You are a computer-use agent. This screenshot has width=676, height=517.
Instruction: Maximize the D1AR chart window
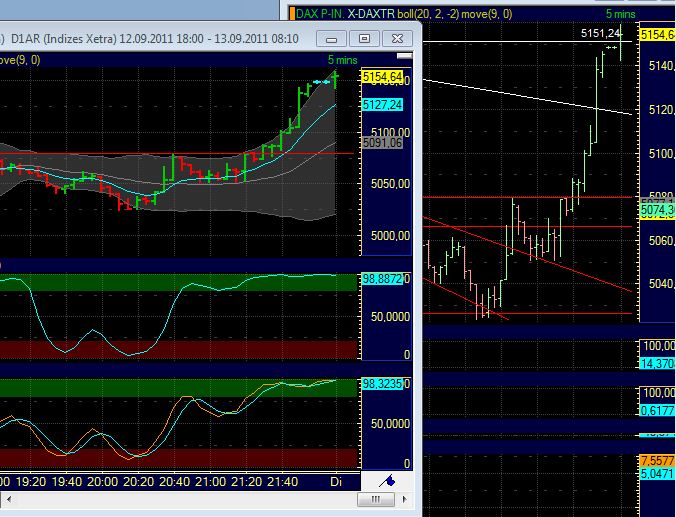364,39
